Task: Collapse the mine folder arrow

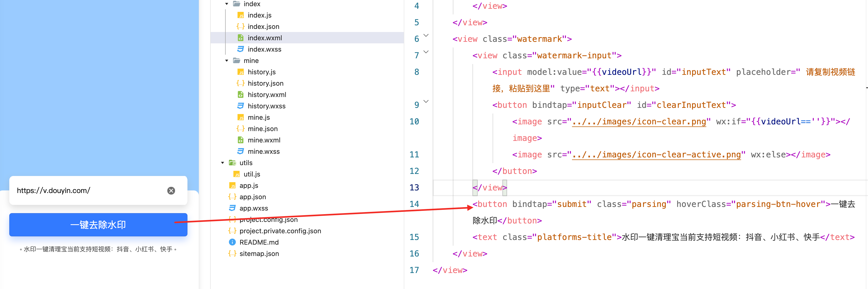Action: 227,61
